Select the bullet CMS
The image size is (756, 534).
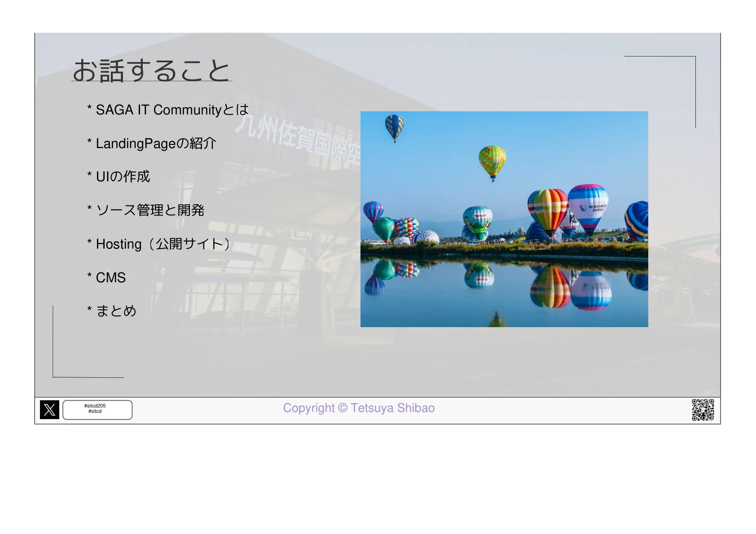(x=106, y=277)
